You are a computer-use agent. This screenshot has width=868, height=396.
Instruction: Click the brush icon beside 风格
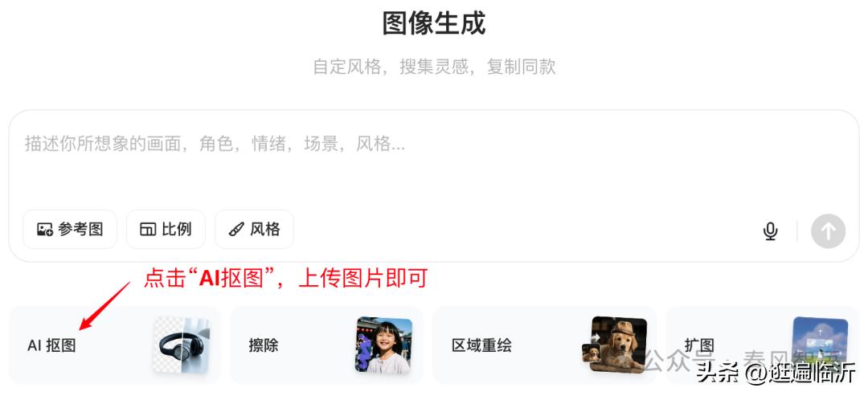[x=236, y=230]
